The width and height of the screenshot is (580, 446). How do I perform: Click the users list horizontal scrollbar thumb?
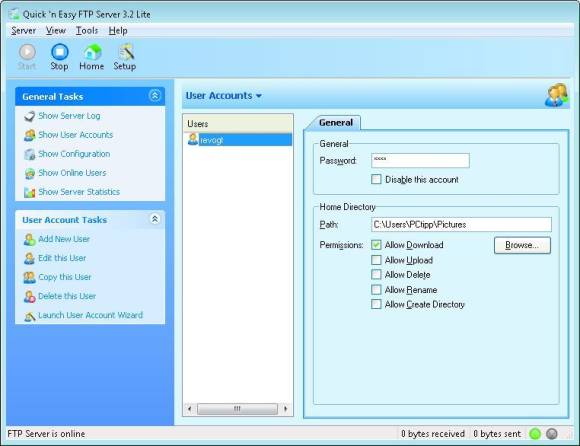tap(237, 409)
